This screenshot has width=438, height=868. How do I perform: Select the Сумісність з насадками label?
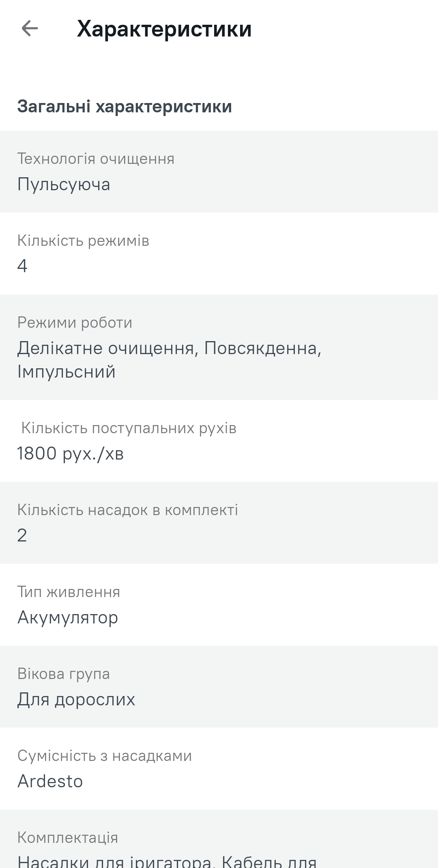[x=105, y=756]
